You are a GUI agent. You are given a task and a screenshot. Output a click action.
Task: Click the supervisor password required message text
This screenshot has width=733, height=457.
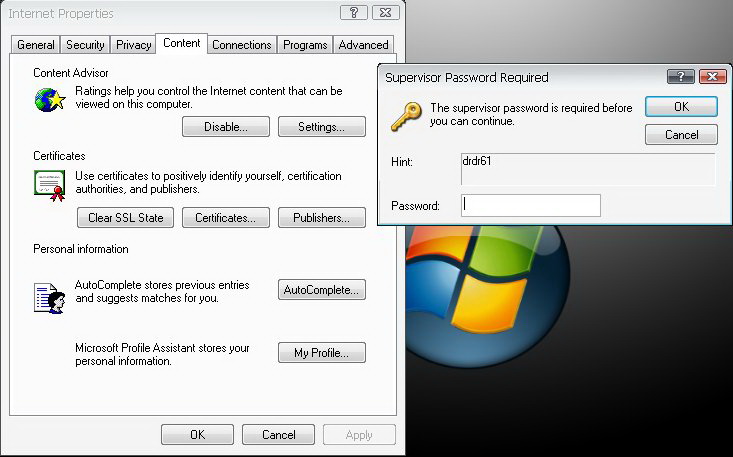(531, 114)
